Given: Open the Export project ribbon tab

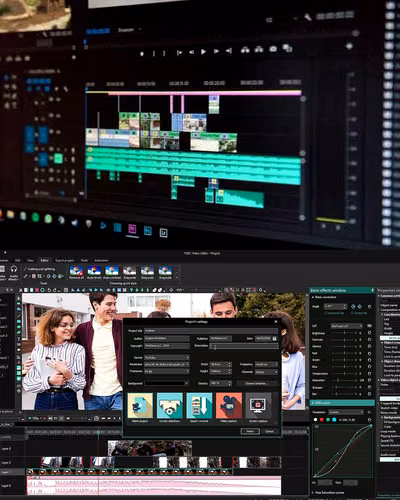Looking at the screenshot, I should (65, 260).
